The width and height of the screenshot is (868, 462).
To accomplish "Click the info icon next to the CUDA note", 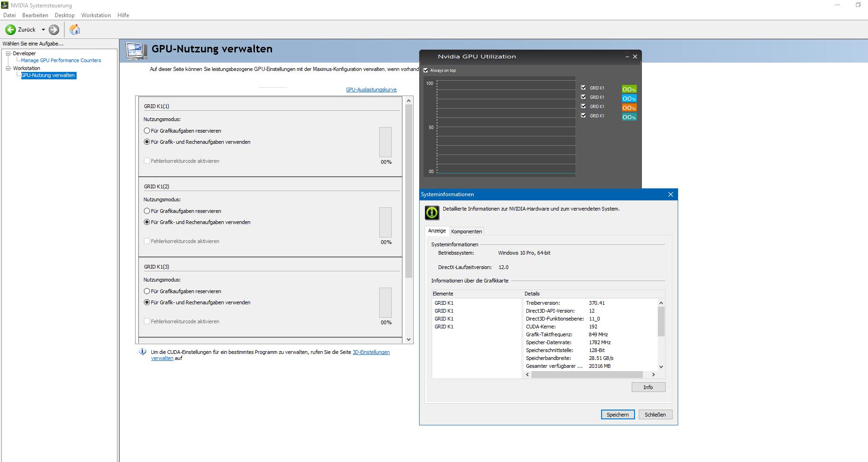I will (x=143, y=352).
